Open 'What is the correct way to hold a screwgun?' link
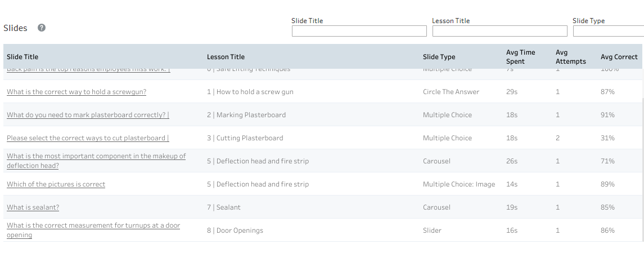Image resolution: width=644 pixels, height=253 pixels. pos(76,92)
